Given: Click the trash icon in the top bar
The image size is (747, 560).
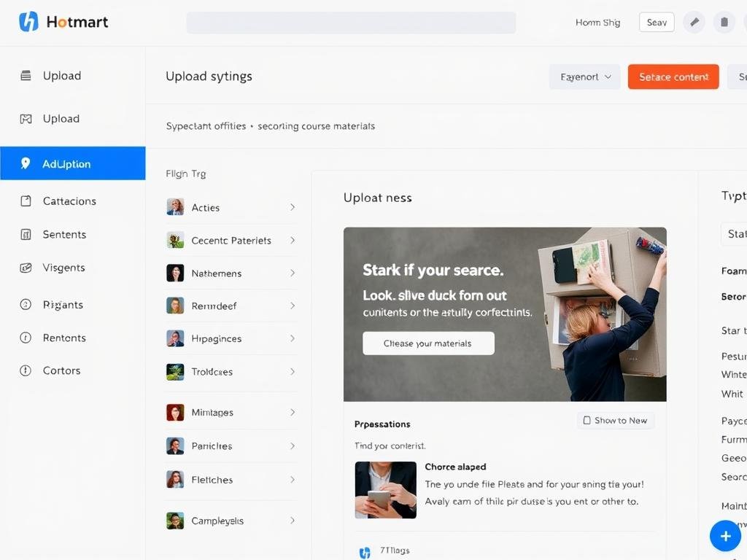Looking at the screenshot, I should (724, 22).
